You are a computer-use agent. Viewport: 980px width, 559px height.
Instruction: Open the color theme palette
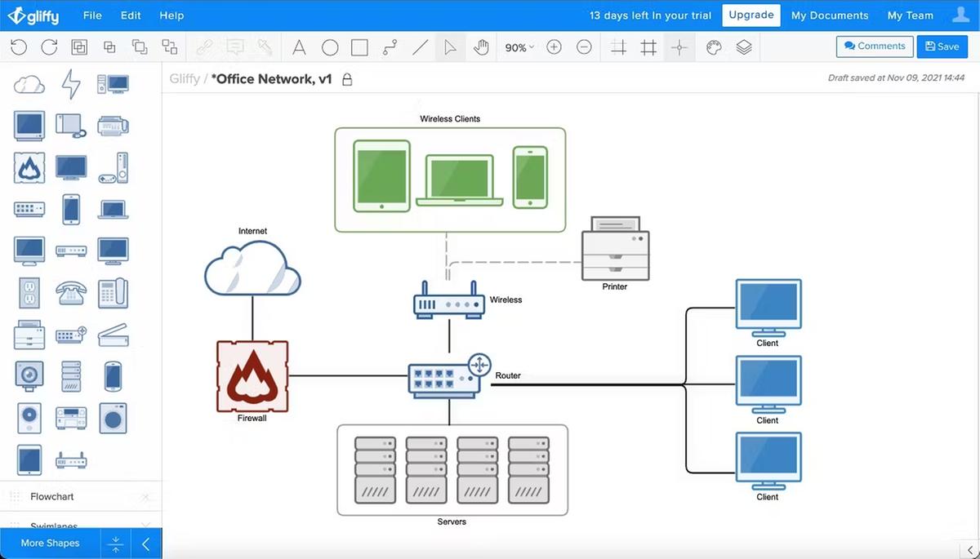[x=714, y=47]
